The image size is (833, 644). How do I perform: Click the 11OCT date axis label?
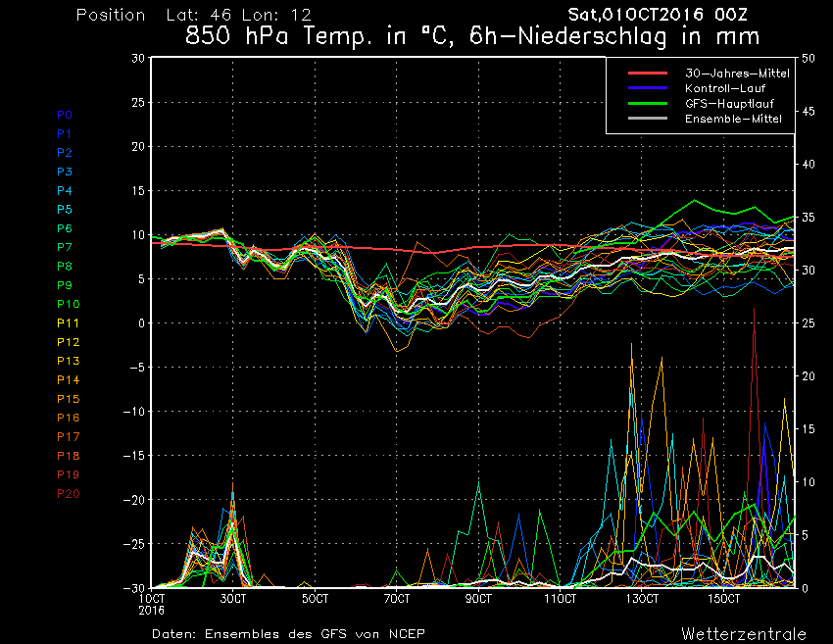pyautogui.click(x=560, y=598)
